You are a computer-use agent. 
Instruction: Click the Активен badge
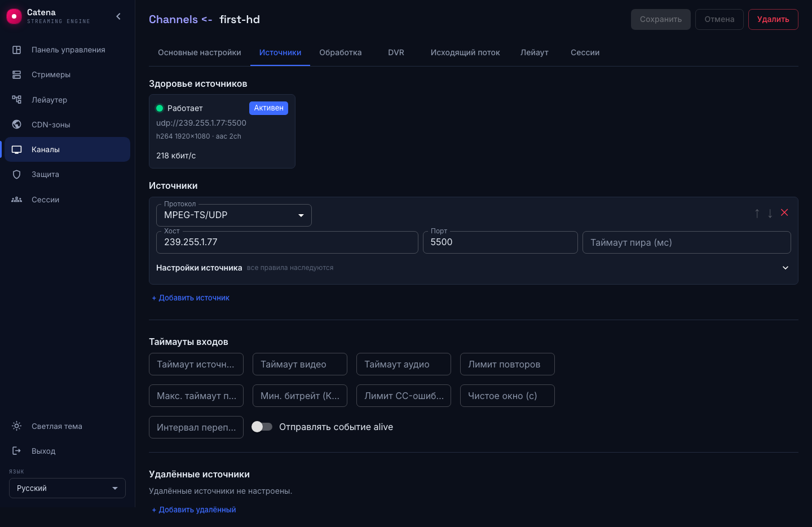[x=268, y=108]
